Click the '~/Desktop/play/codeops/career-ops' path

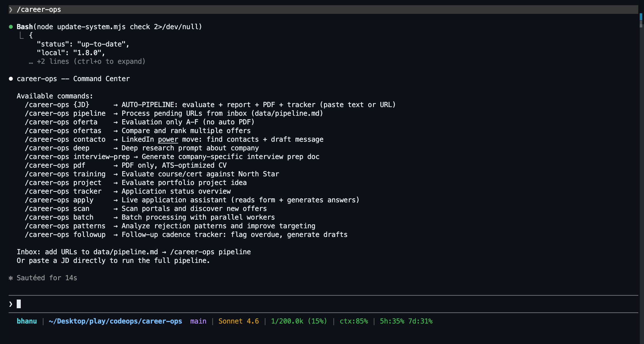click(x=115, y=321)
